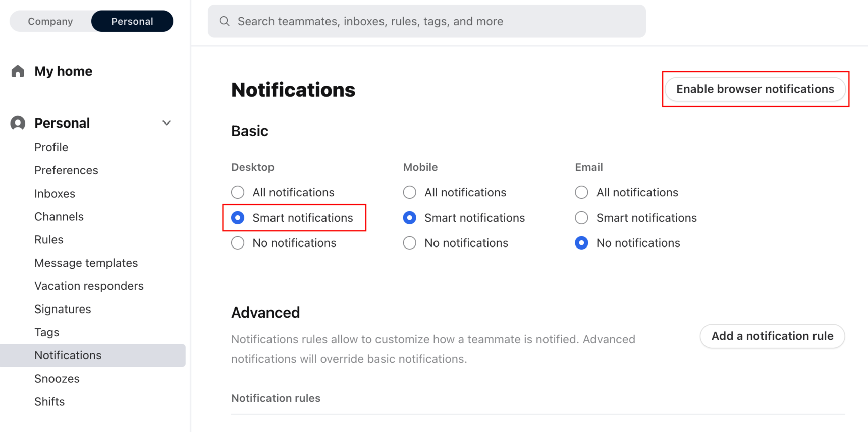Focus the search teammates input field
The image size is (868, 432).
tap(427, 21)
